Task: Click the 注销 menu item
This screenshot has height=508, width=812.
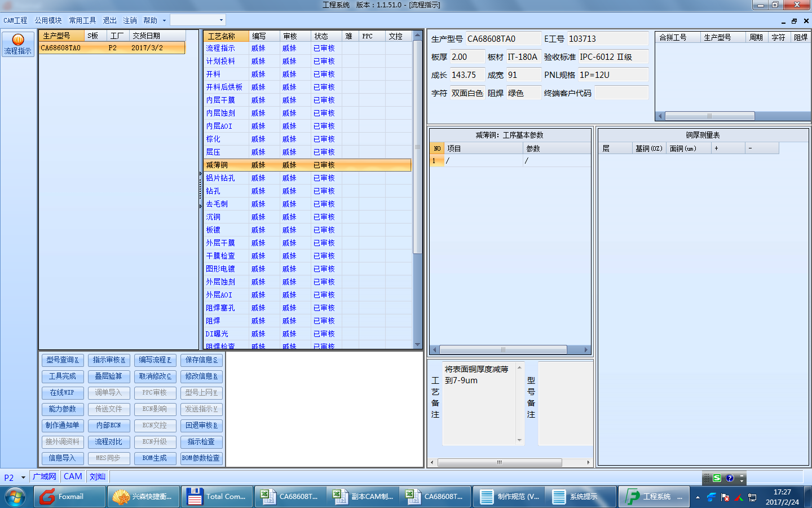Action: [x=130, y=20]
